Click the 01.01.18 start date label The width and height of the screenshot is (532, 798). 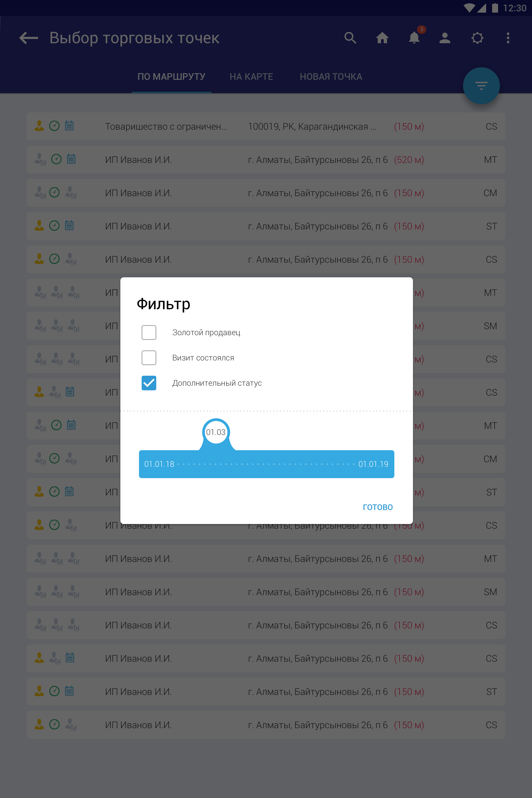[159, 464]
